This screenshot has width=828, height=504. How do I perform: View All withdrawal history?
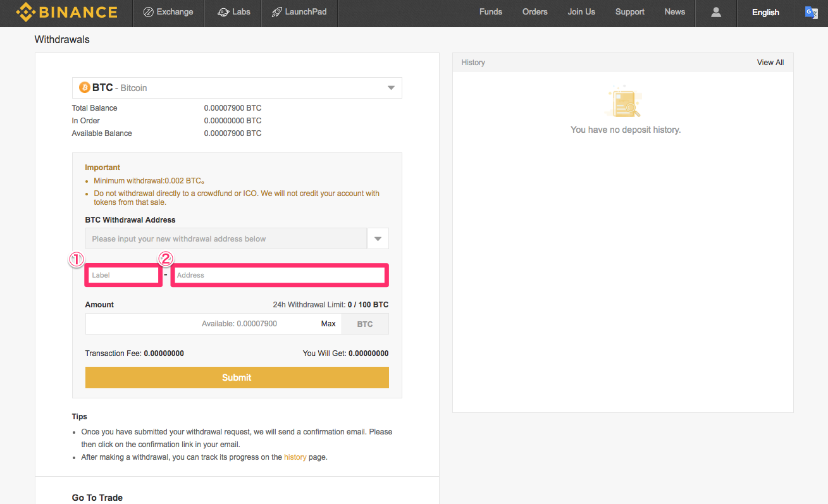770,63
